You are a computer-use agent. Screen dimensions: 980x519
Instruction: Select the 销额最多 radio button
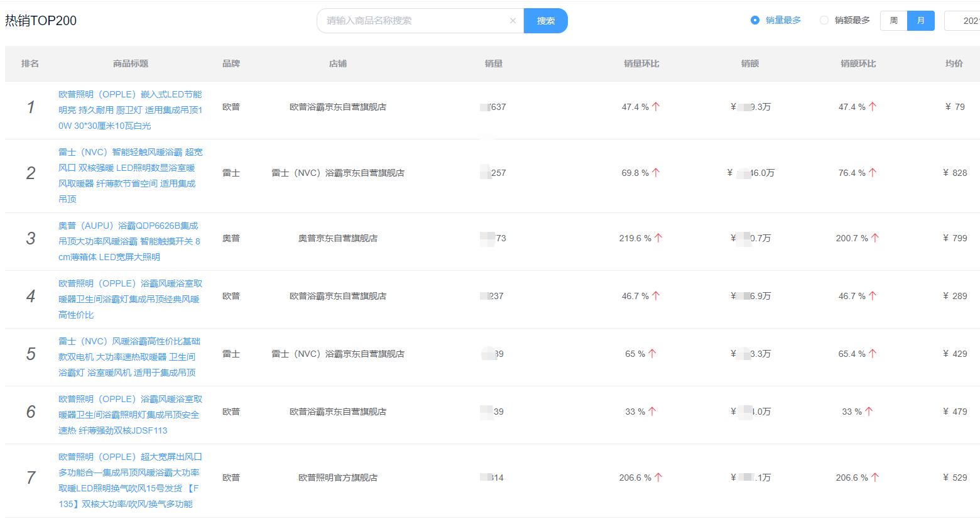824,20
